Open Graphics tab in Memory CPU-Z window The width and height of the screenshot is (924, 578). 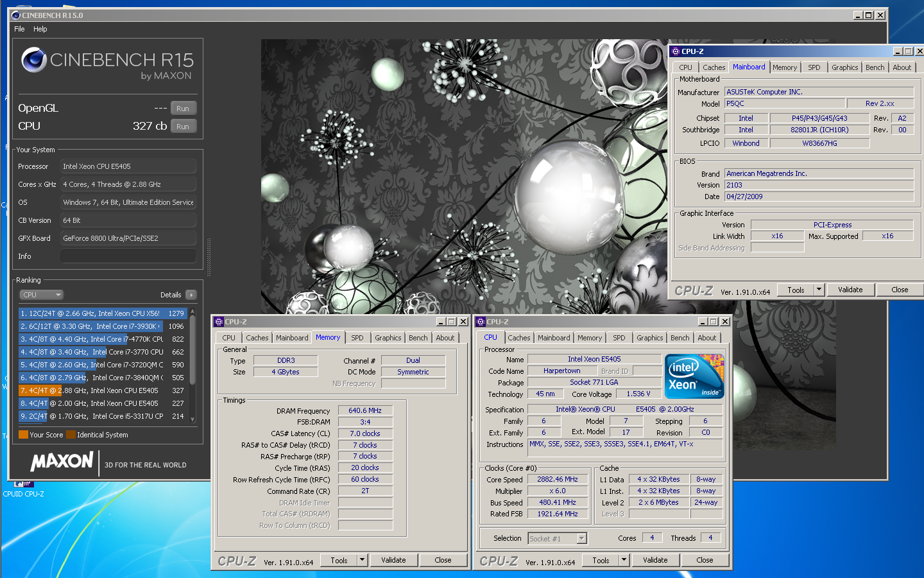pos(388,338)
